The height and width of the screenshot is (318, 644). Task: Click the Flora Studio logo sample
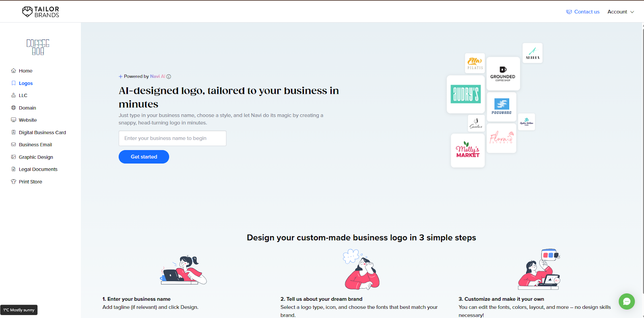pos(502,138)
